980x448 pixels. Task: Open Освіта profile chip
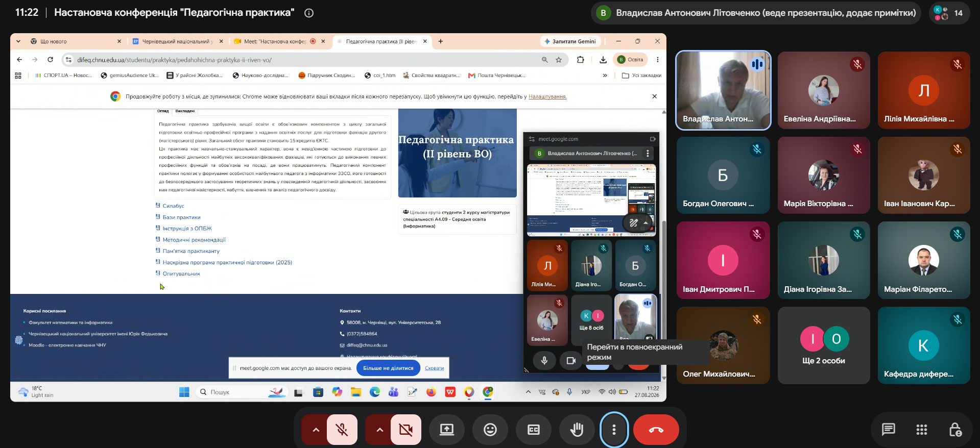click(x=631, y=60)
